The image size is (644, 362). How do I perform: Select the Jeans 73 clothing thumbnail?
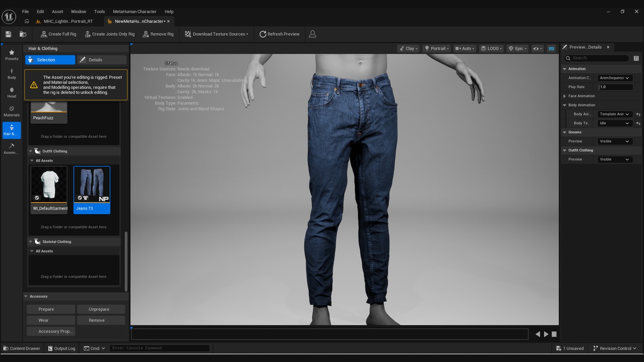pyautogui.click(x=92, y=190)
